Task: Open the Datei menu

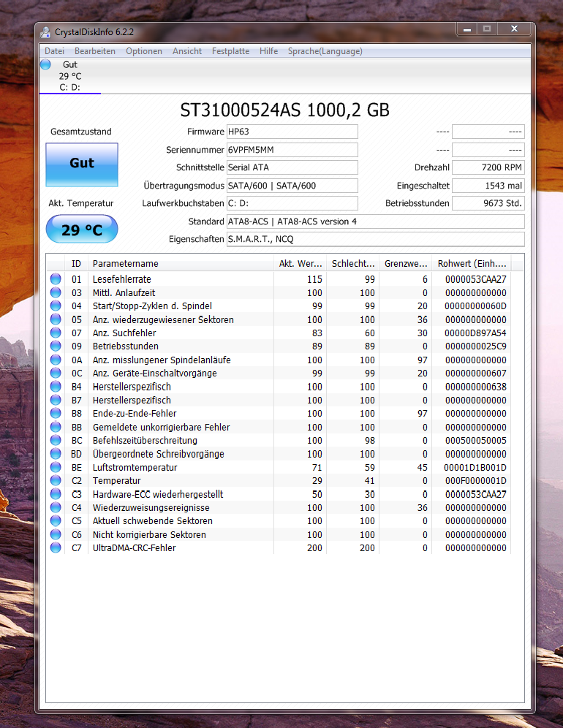Action: (54, 51)
